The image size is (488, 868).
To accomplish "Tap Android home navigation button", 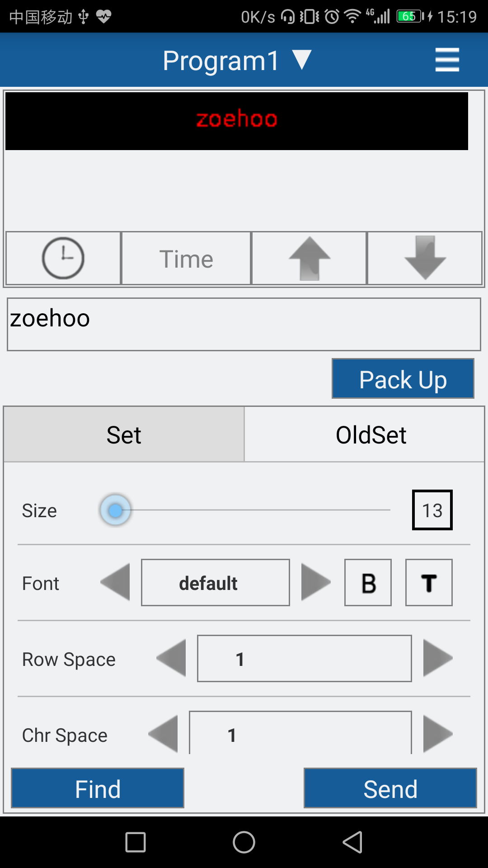I will tap(244, 842).
